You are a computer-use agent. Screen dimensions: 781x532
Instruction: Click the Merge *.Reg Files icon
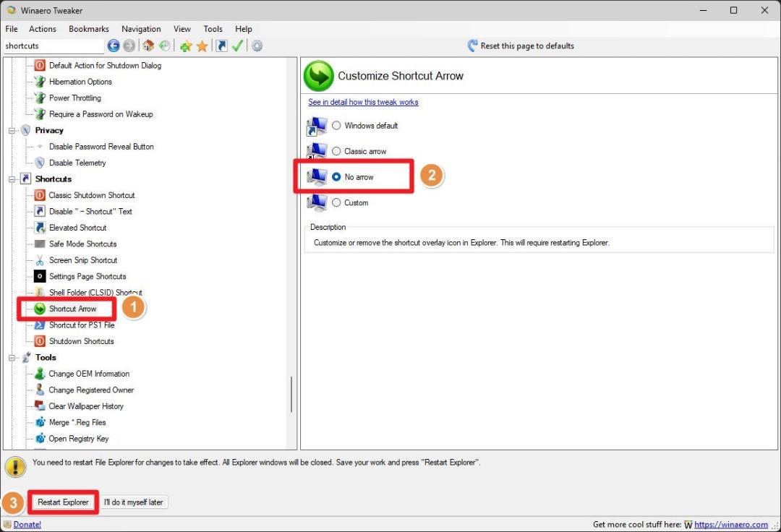click(x=40, y=423)
